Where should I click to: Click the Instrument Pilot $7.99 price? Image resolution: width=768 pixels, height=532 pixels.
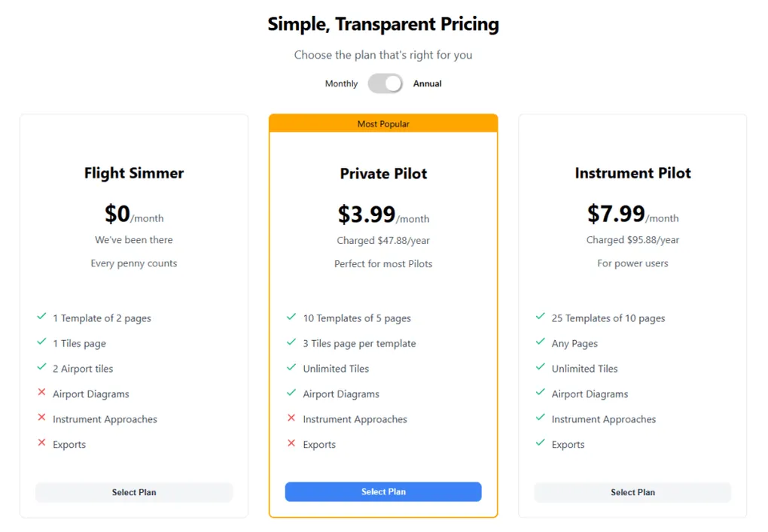pos(616,214)
